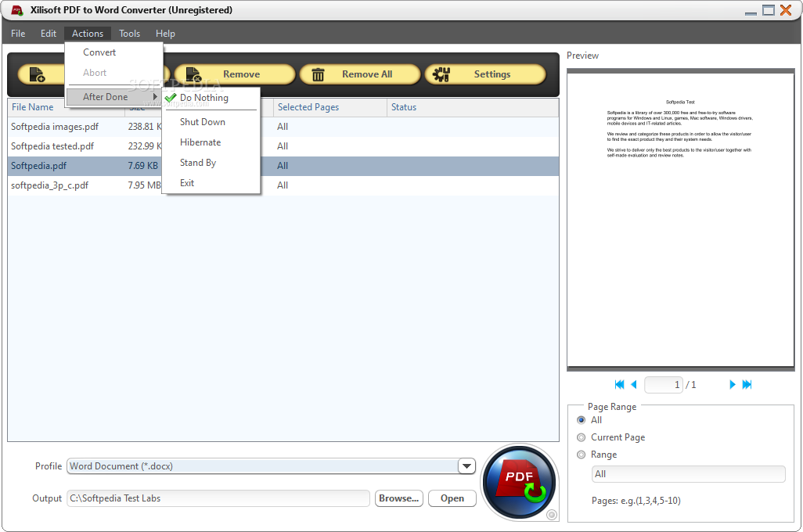The width and height of the screenshot is (803, 532).
Task: Close the open Actions menu
Action: [x=88, y=34]
